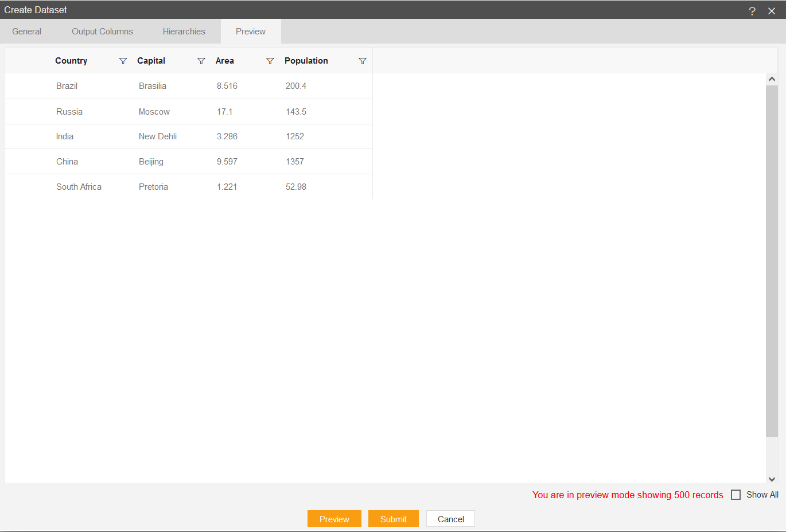This screenshot has height=532, width=786.
Task: Sort by the Country column header
Action: coord(71,61)
